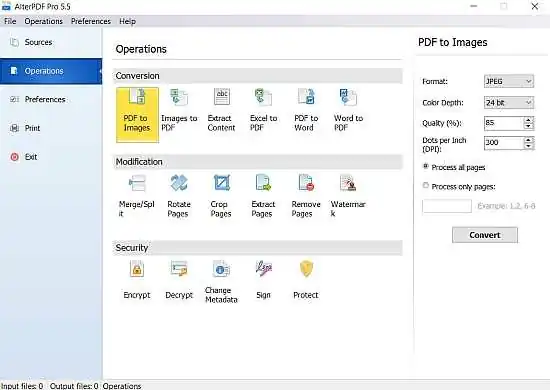Screen dimensions: 550x390
Task: Click the DPI value field showing 300
Action: 504,143
